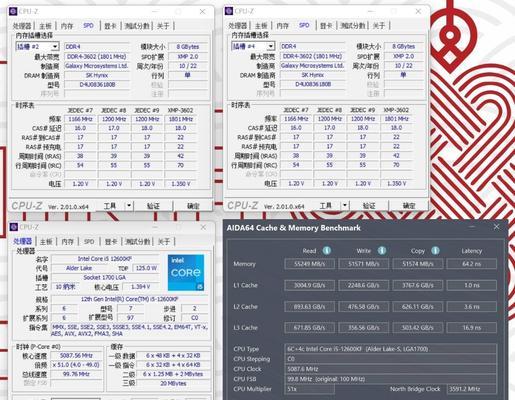Open 测试分数 tab in slot #2 window
The image size is (515, 400).
click(x=137, y=26)
